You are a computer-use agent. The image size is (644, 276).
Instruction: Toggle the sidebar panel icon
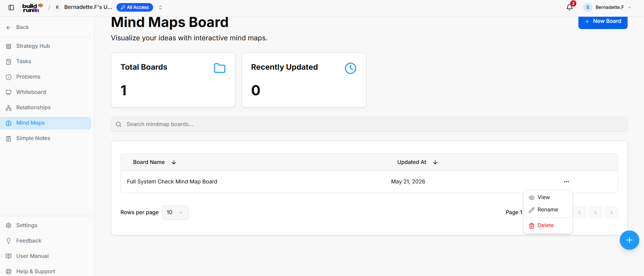[x=11, y=8]
